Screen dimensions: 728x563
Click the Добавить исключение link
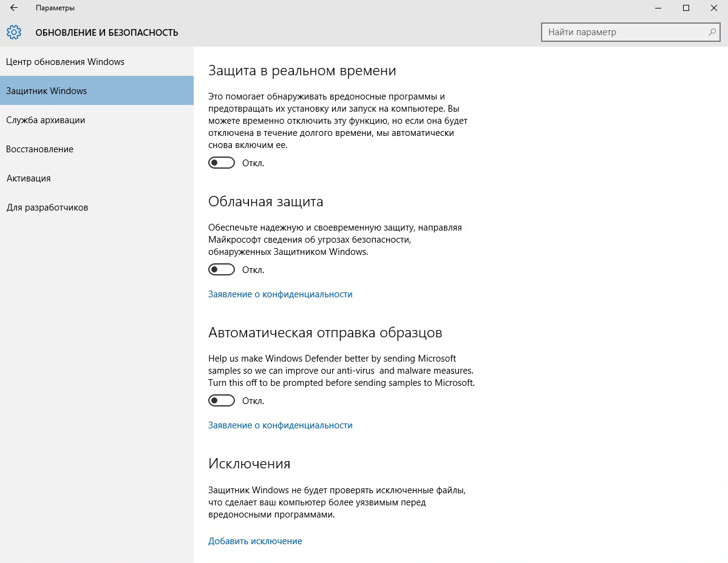coord(255,541)
